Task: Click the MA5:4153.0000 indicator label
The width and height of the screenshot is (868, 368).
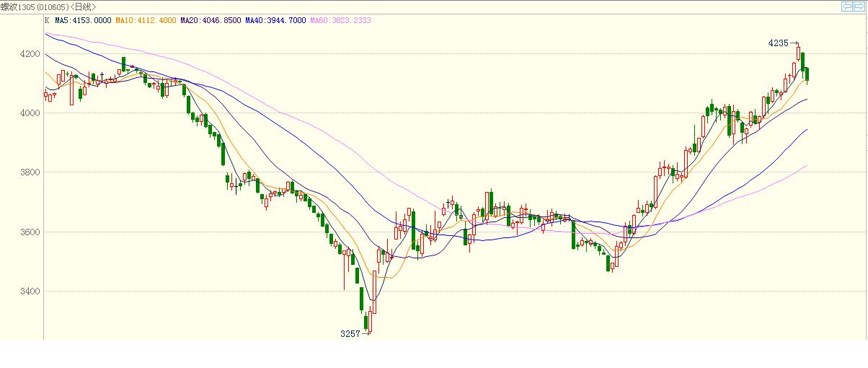Action: click(84, 20)
